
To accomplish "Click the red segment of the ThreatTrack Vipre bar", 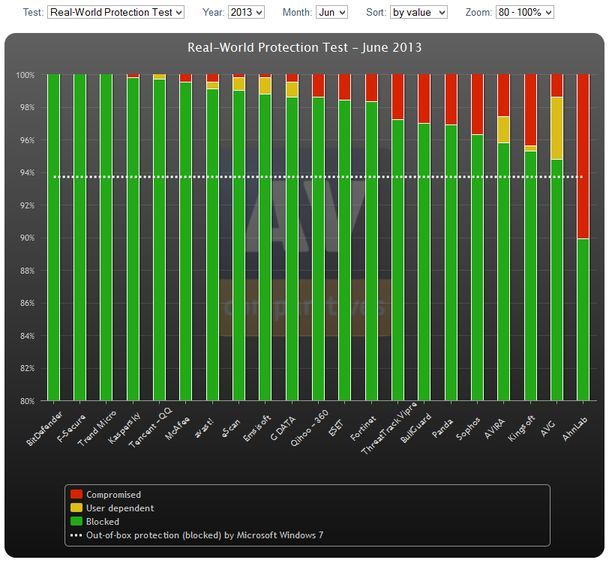I will click(398, 96).
